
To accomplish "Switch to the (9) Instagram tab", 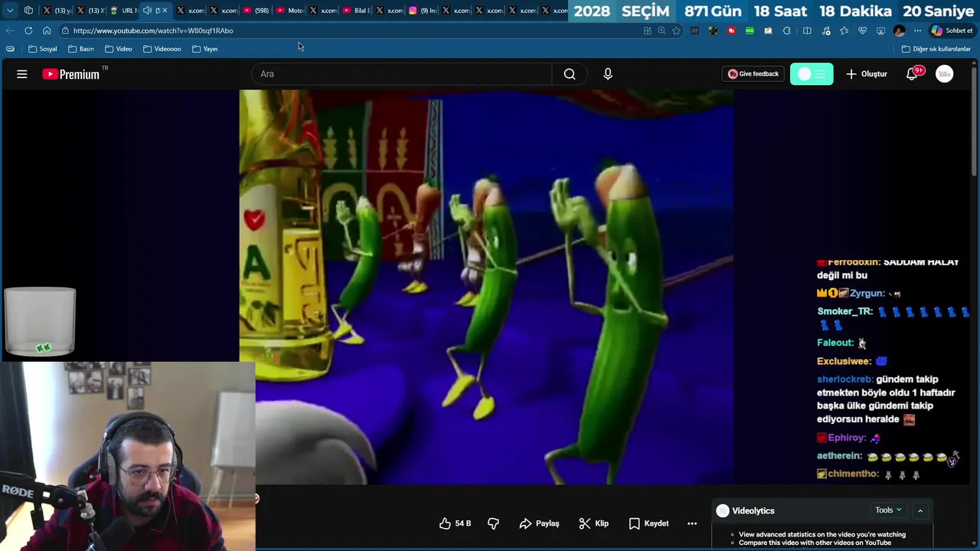I will (x=422, y=11).
